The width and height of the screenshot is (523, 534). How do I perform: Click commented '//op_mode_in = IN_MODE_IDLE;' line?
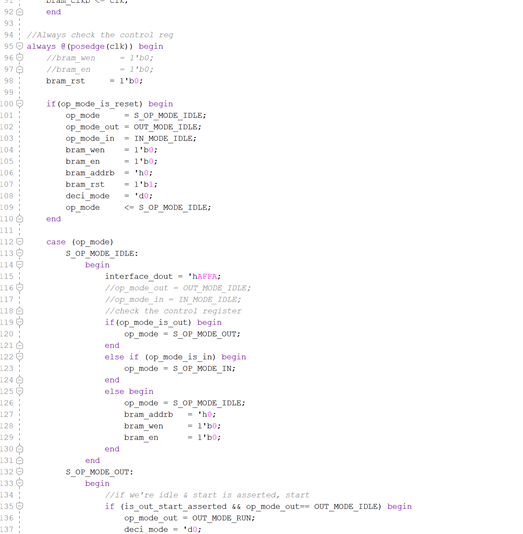[173, 300]
